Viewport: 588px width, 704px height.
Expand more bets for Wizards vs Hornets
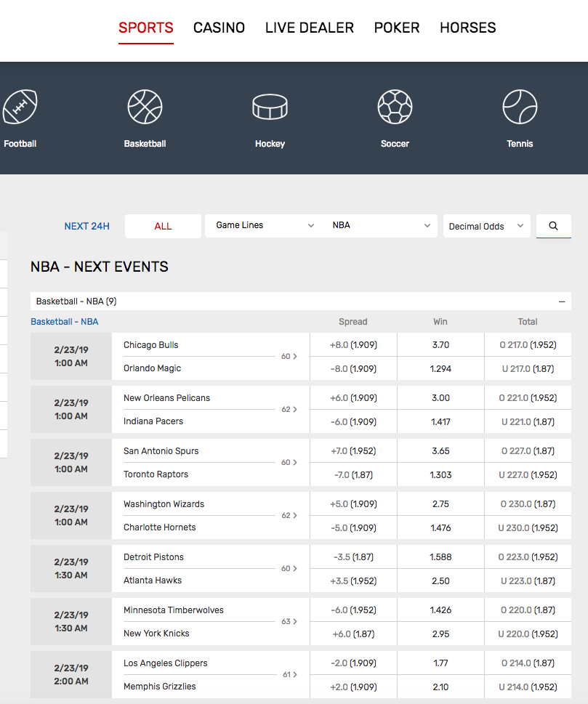tap(289, 515)
